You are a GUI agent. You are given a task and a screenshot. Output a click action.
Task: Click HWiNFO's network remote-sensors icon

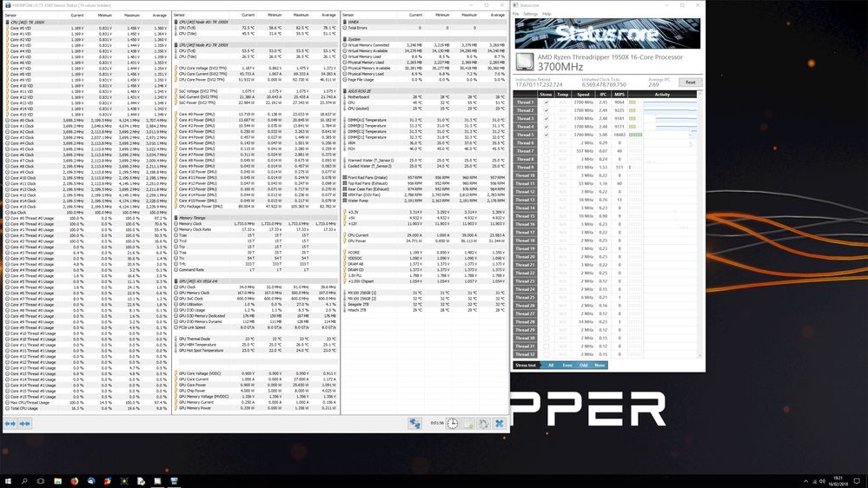tap(414, 423)
